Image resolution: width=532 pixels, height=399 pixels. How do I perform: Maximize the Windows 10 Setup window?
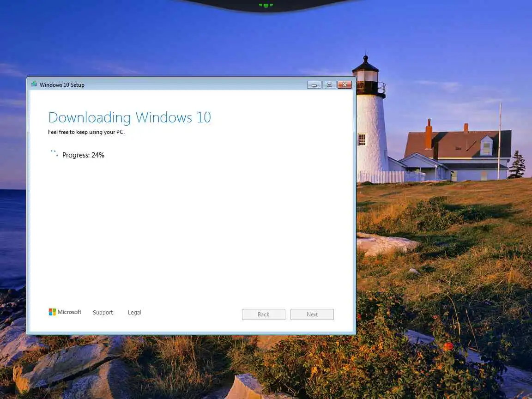[329, 85]
